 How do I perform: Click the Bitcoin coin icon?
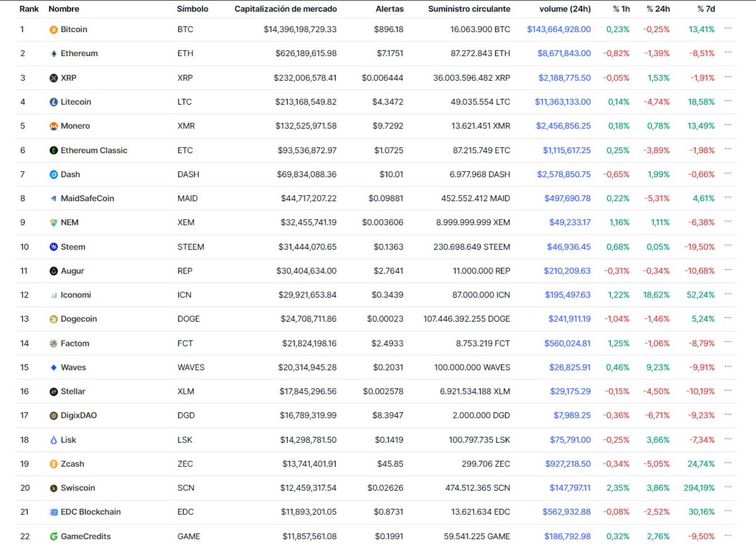pos(54,30)
